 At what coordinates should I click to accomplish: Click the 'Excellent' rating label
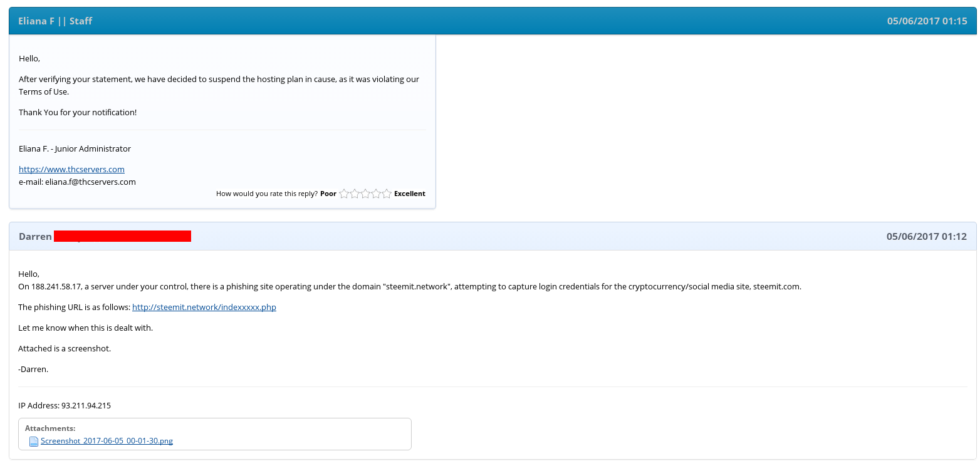coord(410,194)
